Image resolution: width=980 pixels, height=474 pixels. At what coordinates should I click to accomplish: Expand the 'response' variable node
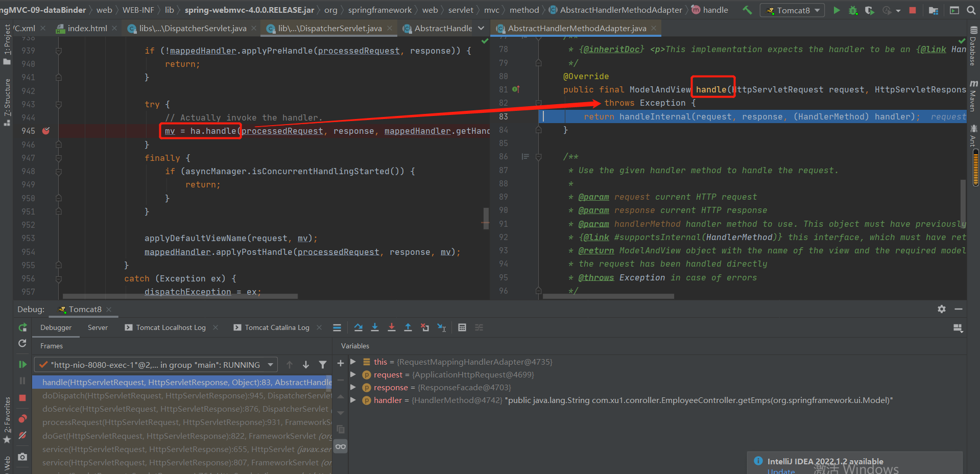click(x=353, y=387)
